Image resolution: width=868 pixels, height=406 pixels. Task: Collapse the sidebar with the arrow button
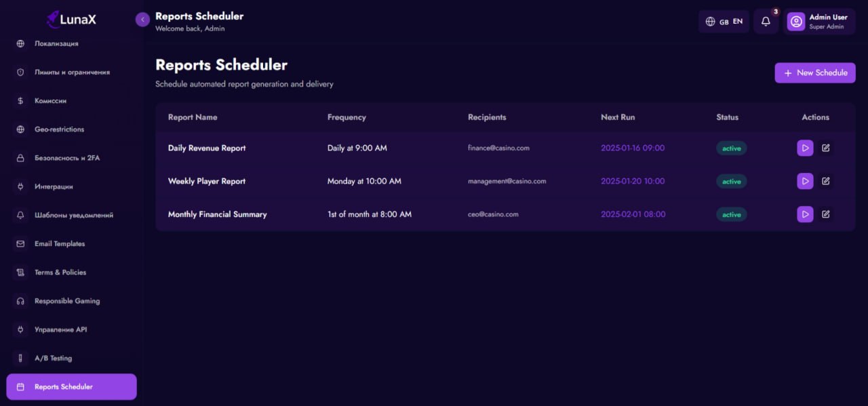142,20
